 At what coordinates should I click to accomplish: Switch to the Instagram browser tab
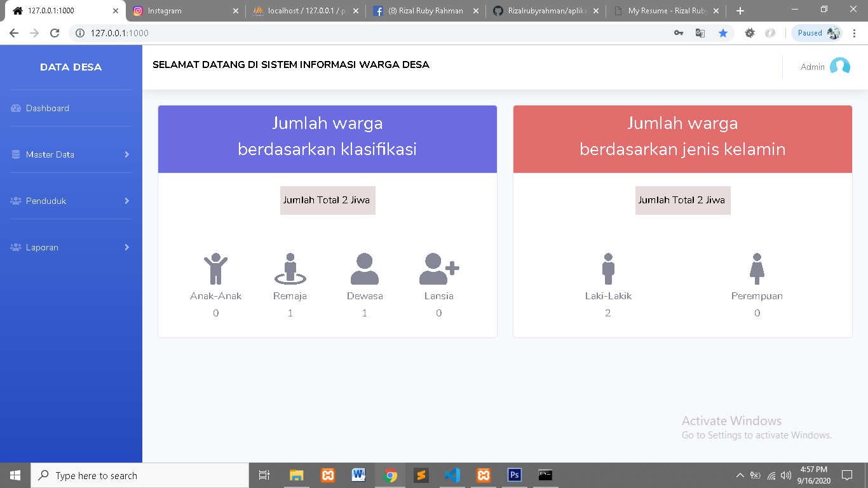[x=184, y=11]
